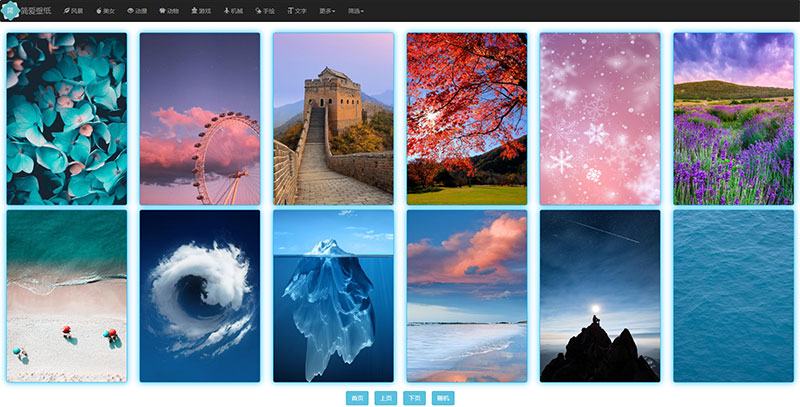Open the Ferris wheel sunset wallpaper
Viewport: 800px width, 407px height.
coord(200,119)
